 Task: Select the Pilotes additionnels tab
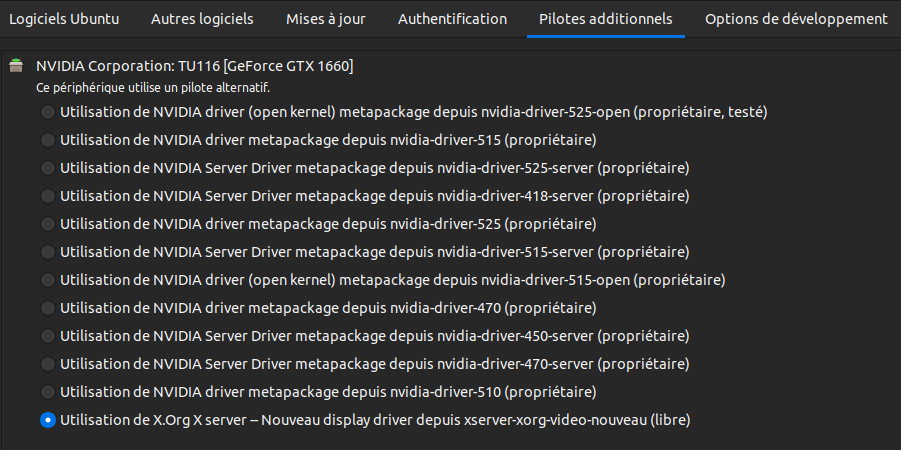pos(605,19)
